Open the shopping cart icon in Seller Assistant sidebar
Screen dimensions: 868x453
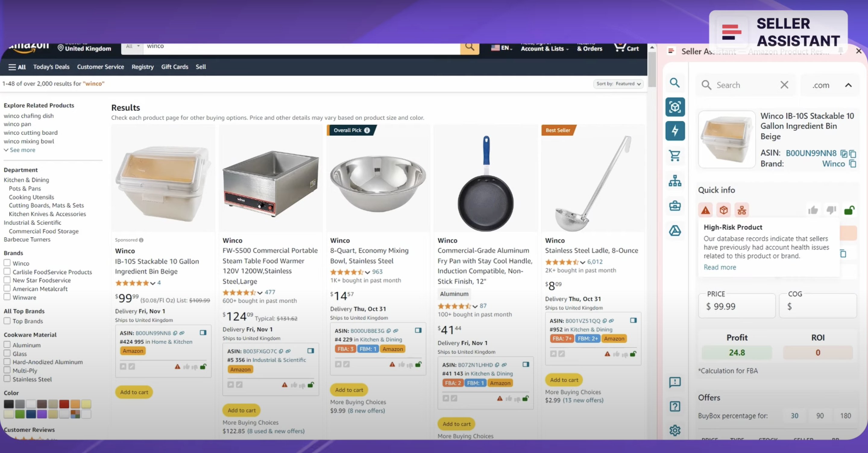pos(675,156)
